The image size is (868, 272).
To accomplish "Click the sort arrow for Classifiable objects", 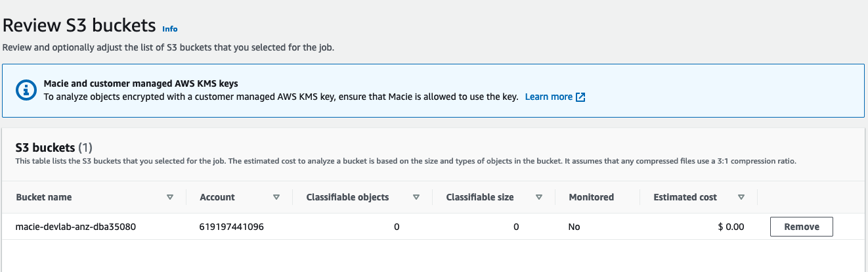I will [x=416, y=197].
